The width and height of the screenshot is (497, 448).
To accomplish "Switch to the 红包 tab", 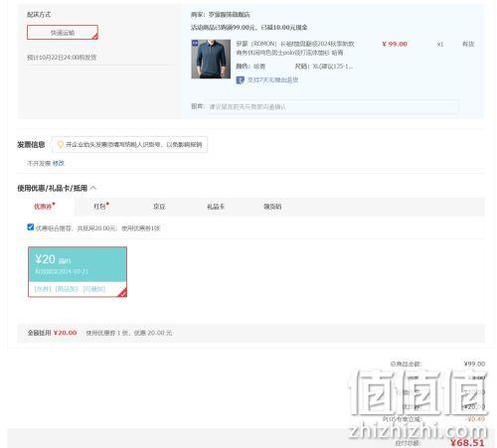I will [x=100, y=207].
